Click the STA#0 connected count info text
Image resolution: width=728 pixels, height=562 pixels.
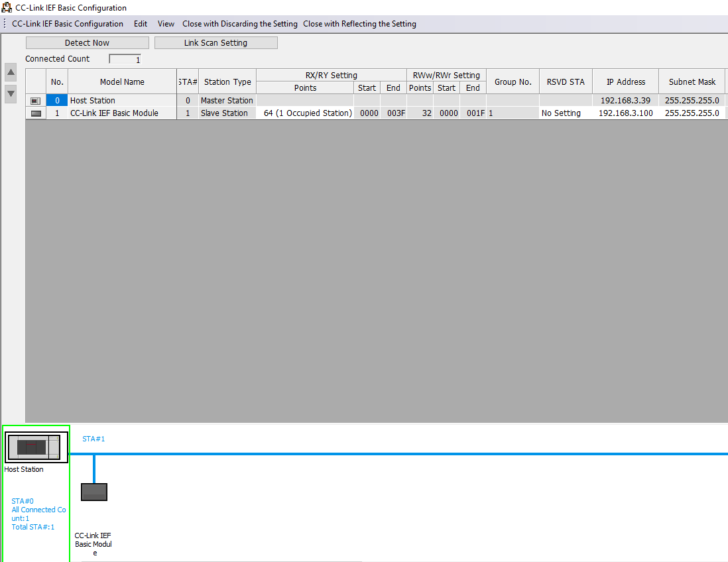[38, 514]
